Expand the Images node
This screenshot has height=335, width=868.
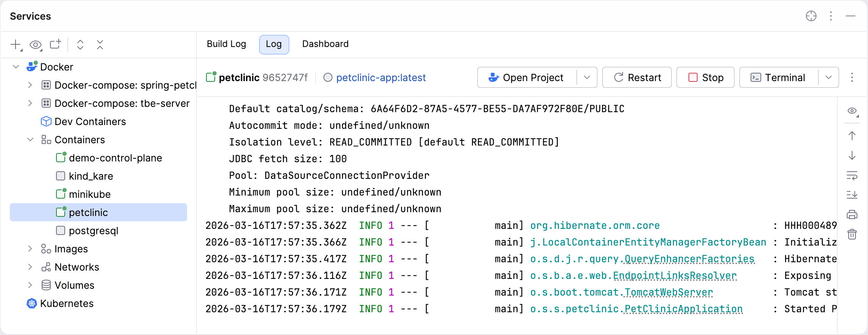pos(30,249)
